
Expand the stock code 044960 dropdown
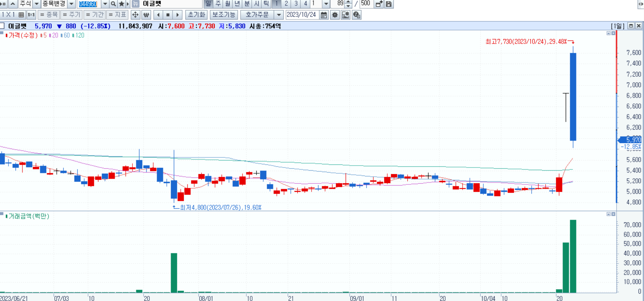tap(105, 4)
